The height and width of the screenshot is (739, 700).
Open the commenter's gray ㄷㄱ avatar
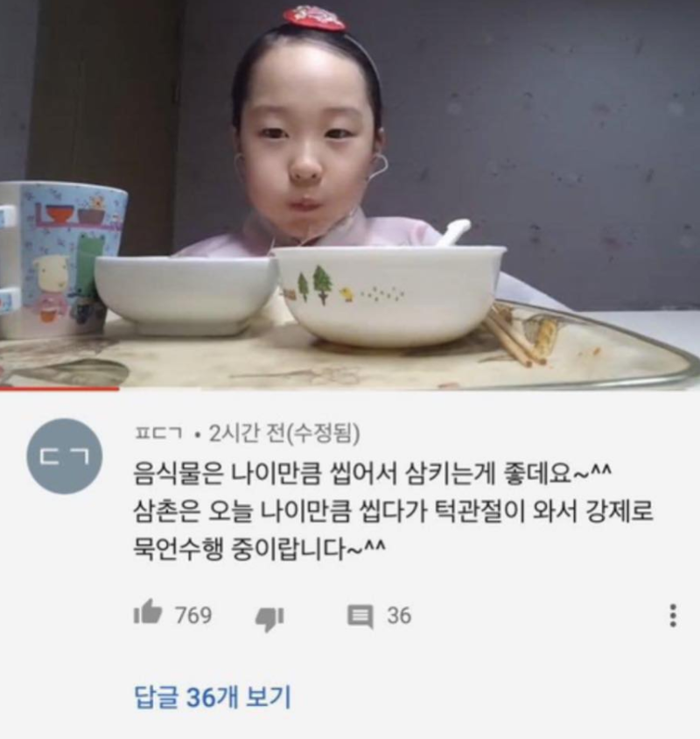coord(65,456)
